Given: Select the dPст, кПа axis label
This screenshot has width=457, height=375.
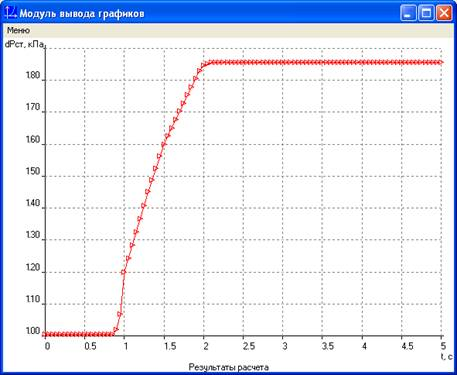Looking at the screenshot, I should click(x=24, y=44).
